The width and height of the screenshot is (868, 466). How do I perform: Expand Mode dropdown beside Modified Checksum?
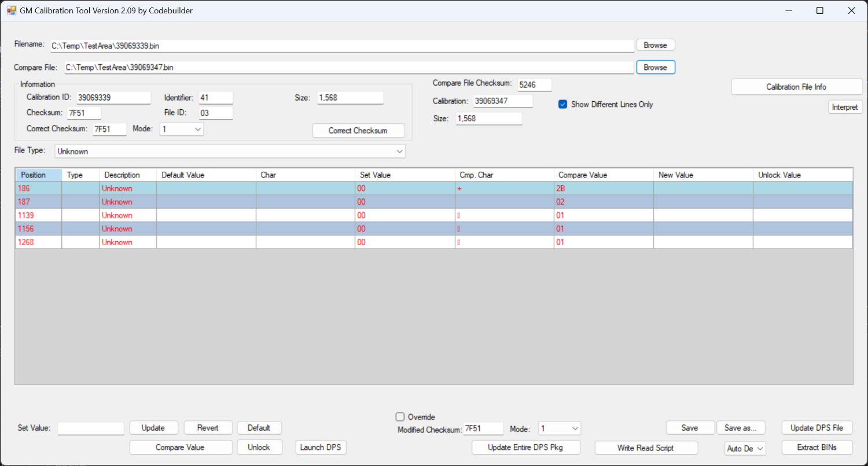(560, 428)
